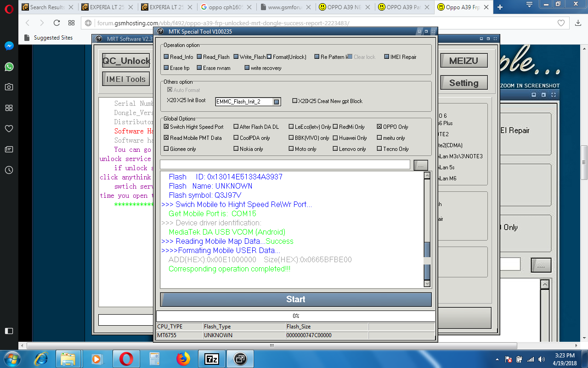Image resolution: width=588 pixels, height=368 pixels.
Task: Open the Windows Start menu
Action: [12, 358]
